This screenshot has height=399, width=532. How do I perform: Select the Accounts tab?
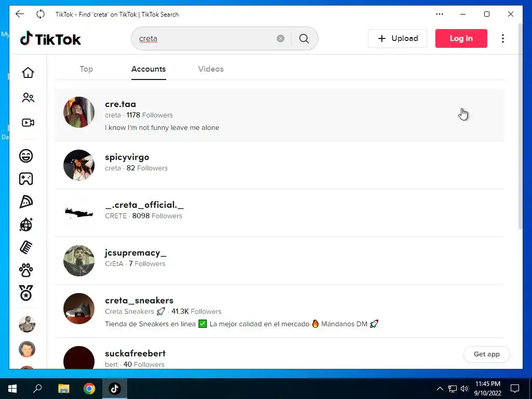click(x=149, y=69)
